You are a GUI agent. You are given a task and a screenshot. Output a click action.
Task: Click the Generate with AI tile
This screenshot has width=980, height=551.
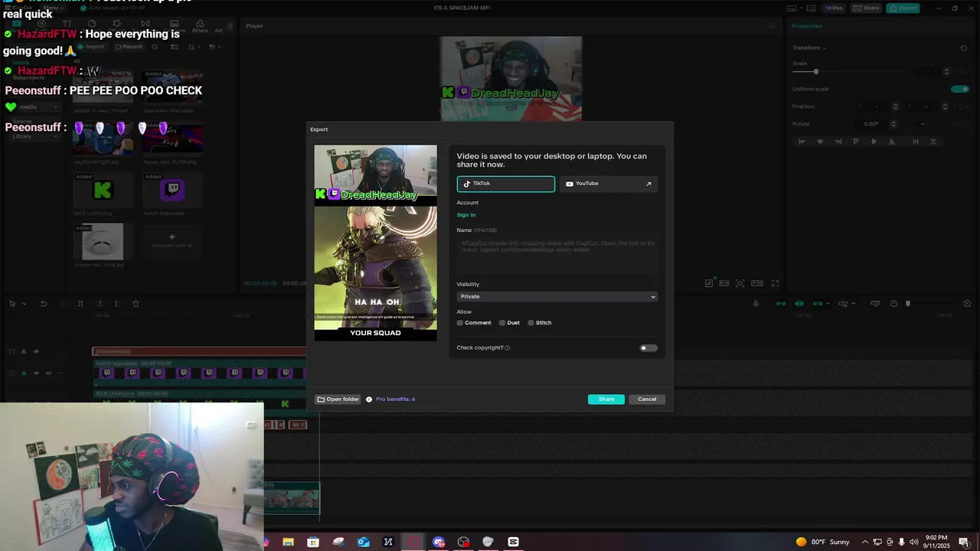click(172, 241)
